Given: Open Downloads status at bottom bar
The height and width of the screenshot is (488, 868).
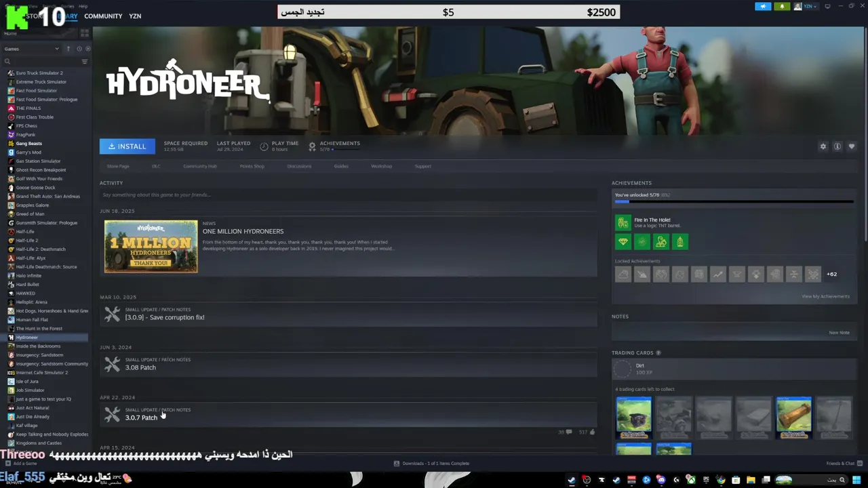Looking at the screenshot, I should coord(432,464).
